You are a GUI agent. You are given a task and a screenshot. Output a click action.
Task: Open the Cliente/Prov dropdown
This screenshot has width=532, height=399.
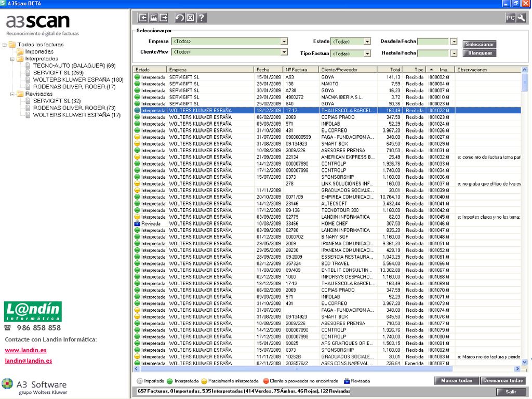click(x=284, y=52)
